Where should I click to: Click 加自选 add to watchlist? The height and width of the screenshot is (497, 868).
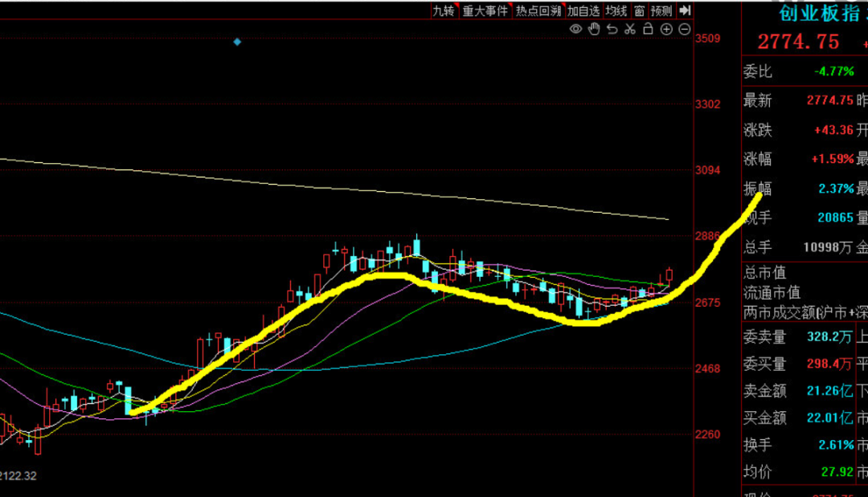[x=583, y=10]
